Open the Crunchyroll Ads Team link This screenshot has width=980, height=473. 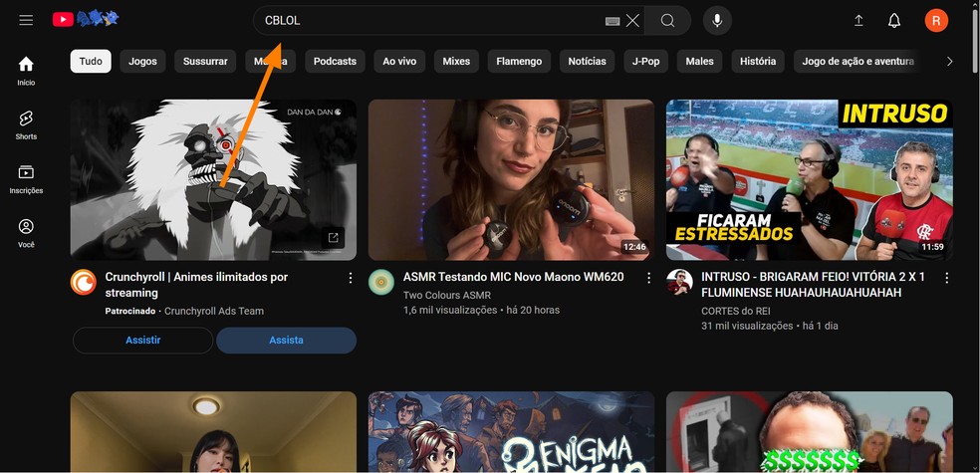pos(214,311)
